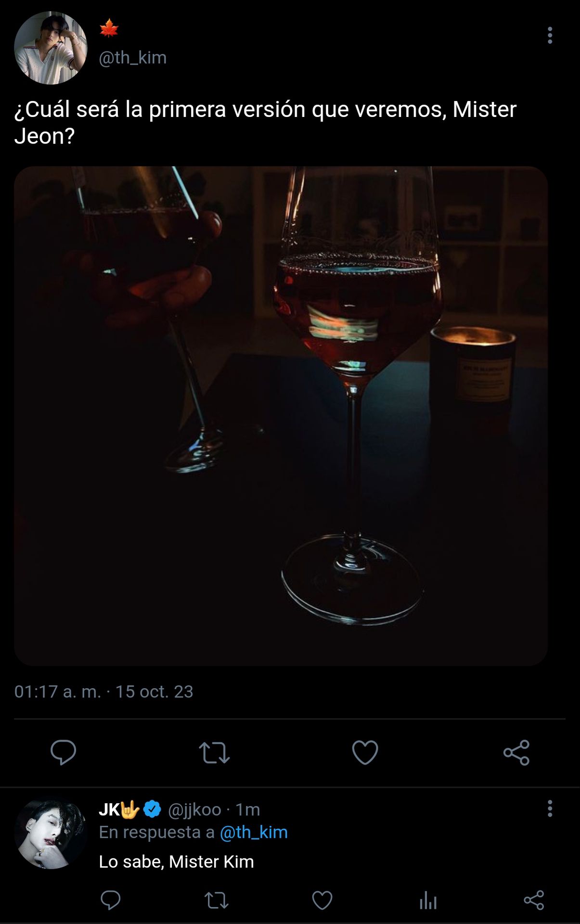Image resolution: width=580 pixels, height=924 pixels.
Task: Tap the maple leaf display name
Action: (x=109, y=28)
